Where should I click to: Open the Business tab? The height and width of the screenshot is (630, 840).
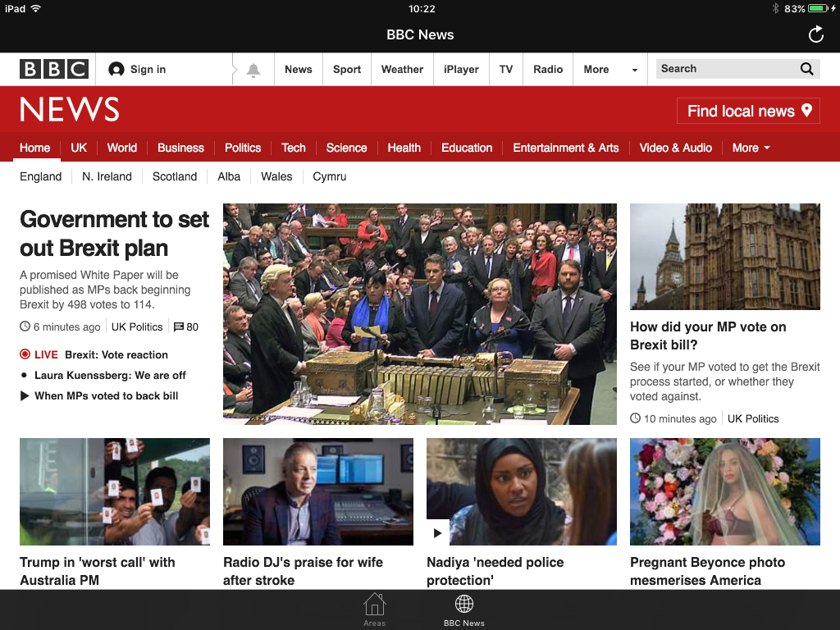[180, 148]
